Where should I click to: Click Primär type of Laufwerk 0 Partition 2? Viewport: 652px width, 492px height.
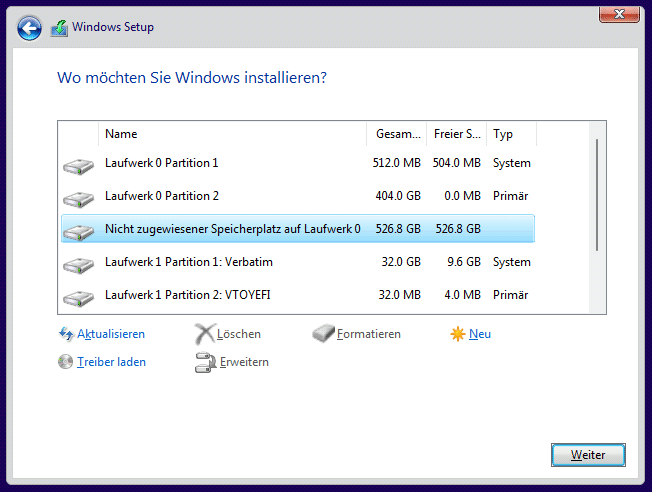pyautogui.click(x=511, y=195)
